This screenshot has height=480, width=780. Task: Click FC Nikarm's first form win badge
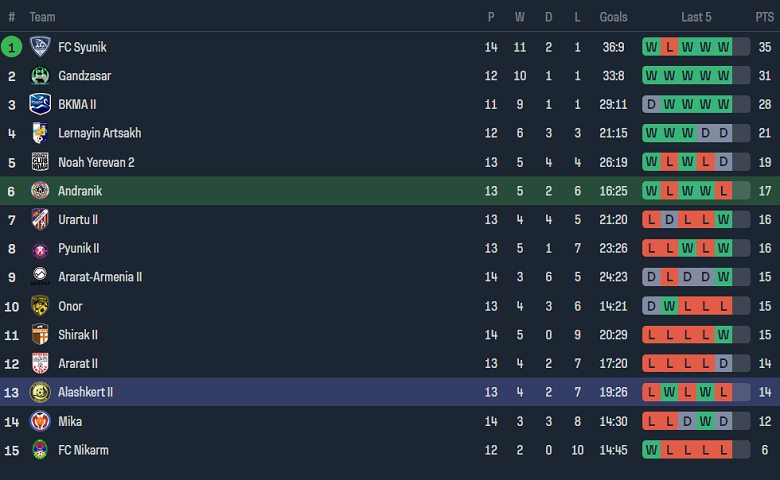(651, 450)
